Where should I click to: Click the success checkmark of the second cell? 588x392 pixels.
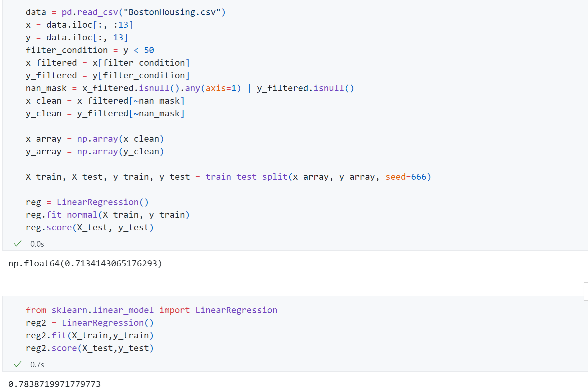pyautogui.click(x=18, y=364)
